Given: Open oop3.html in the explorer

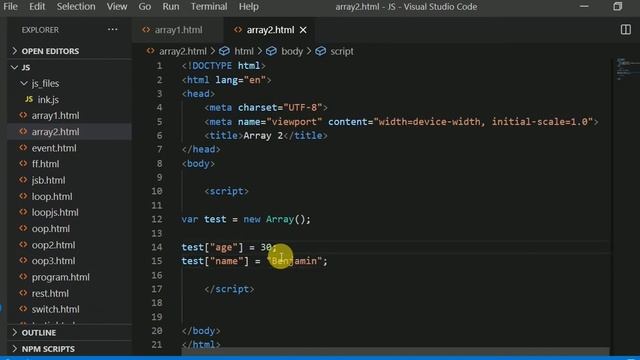Looking at the screenshot, I should coord(69,261).
